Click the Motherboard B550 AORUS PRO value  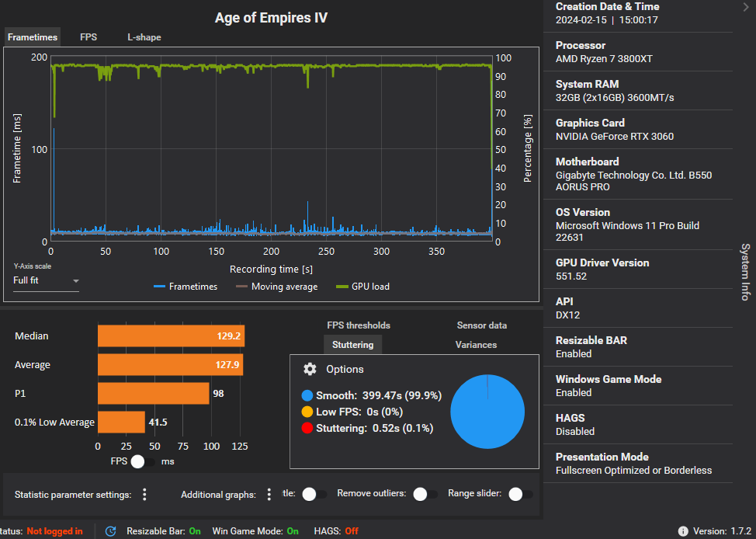point(633,181)
